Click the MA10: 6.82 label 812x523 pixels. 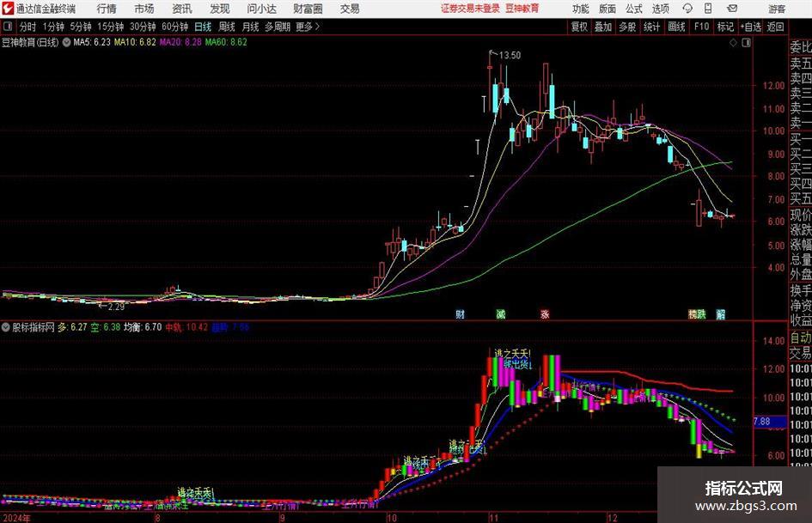click(135, 42)
